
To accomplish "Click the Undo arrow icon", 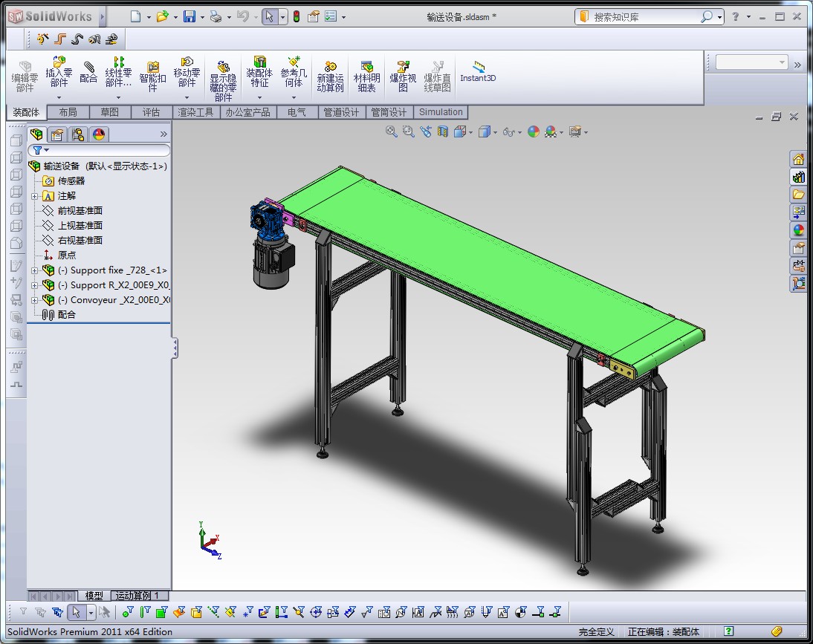I will (x=243, y=16).
